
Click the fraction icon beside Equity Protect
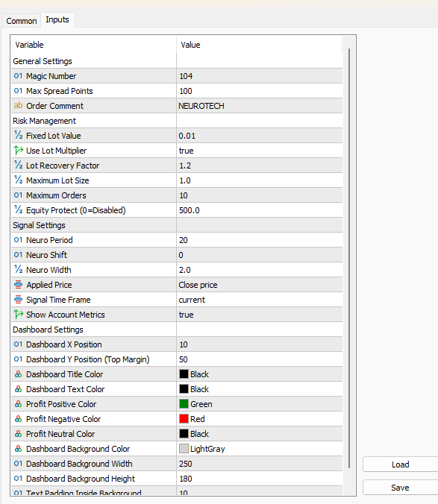tap(19, 210)
